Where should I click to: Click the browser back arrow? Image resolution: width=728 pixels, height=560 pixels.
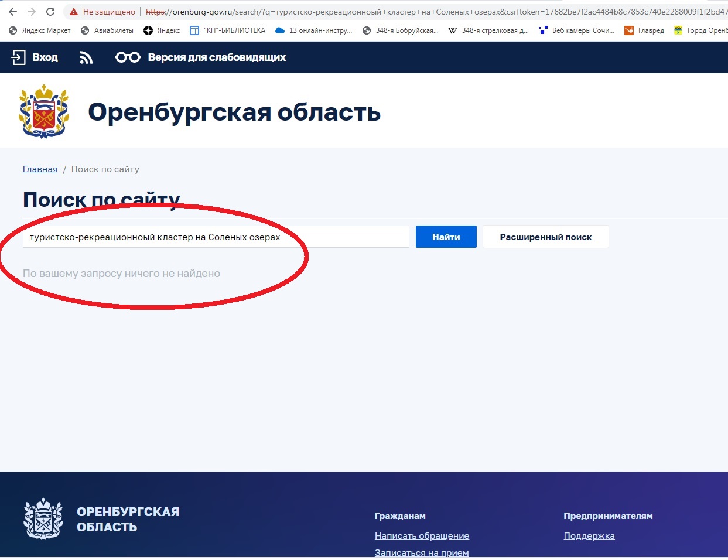[13, 12]
